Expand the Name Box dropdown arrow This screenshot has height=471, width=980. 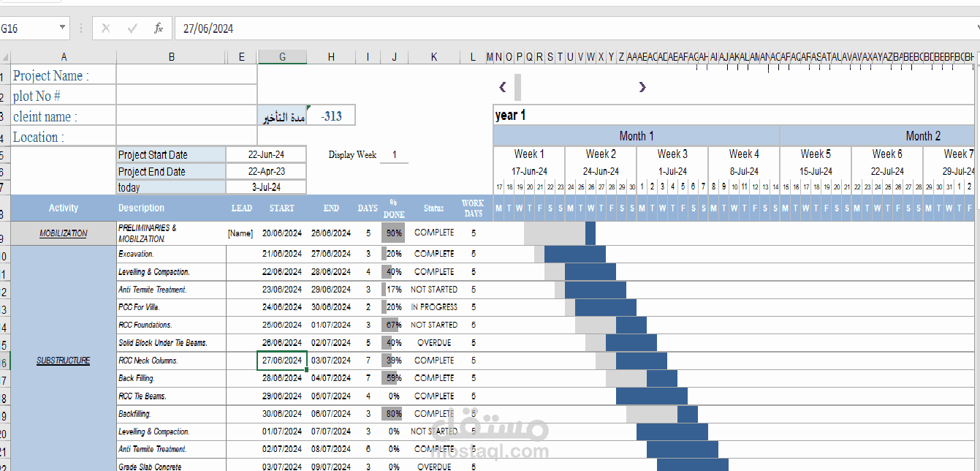(x=63, y=29)
